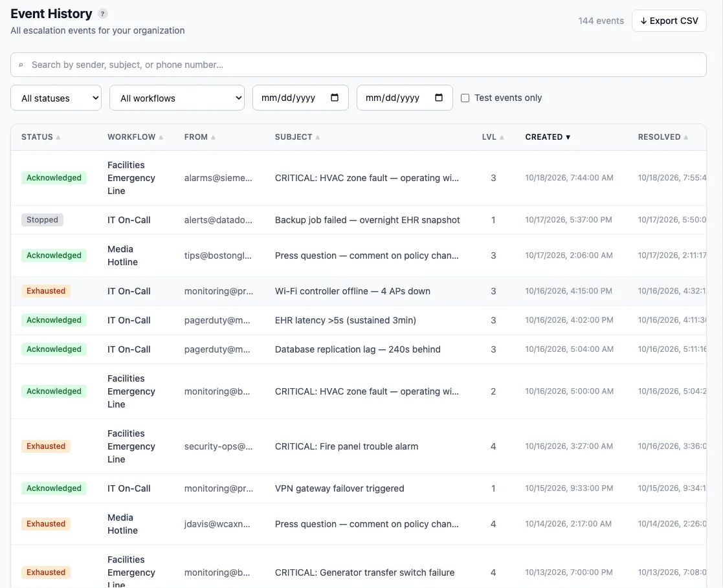Click sender tips@bostongl... address

218,256
